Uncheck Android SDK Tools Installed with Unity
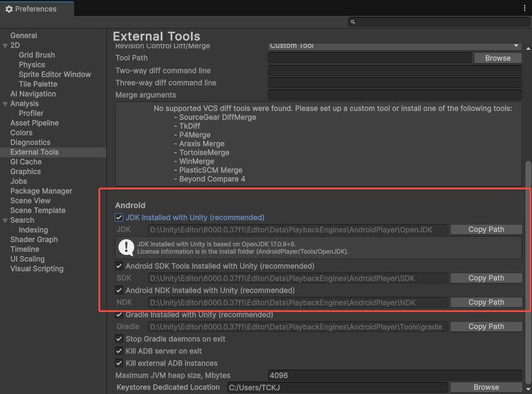This screenshot has height=394, width=532. [x=119, y=265]
